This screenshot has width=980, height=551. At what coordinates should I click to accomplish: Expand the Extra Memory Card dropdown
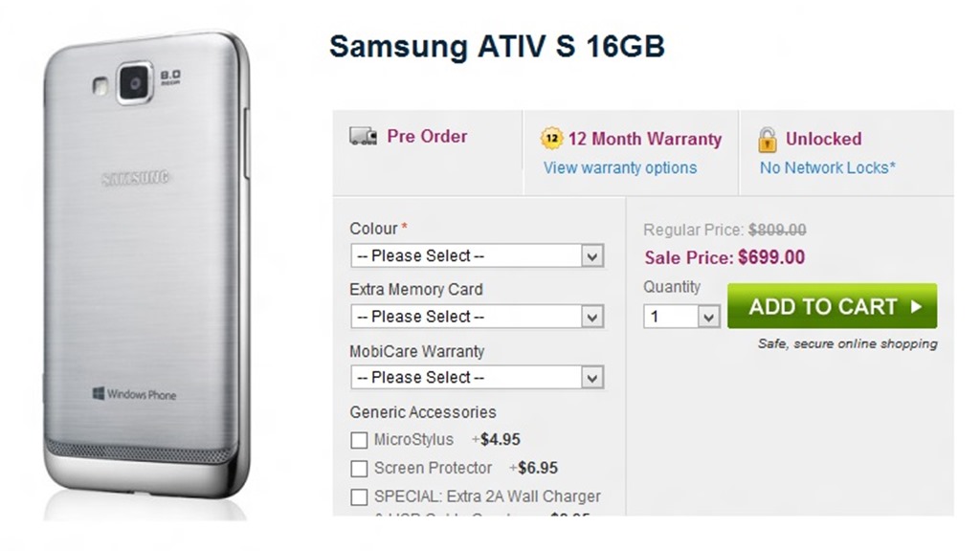coord(477,317)
